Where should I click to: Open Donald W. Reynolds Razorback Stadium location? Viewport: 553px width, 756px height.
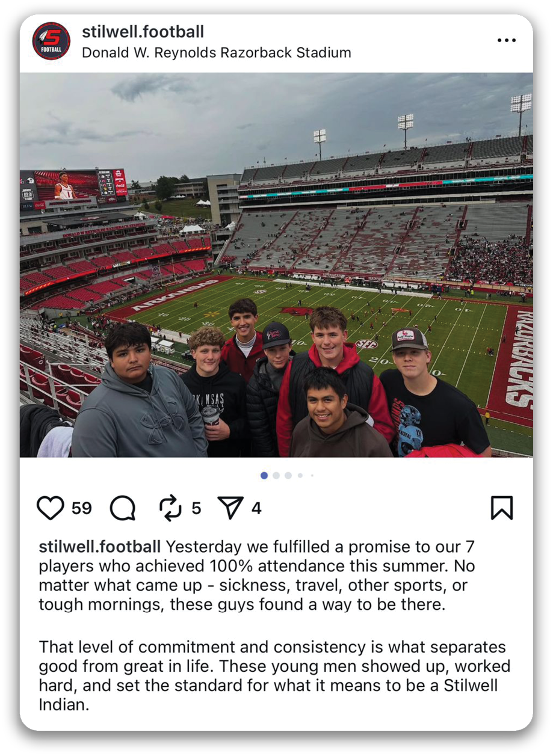click(x=217, y=52)
